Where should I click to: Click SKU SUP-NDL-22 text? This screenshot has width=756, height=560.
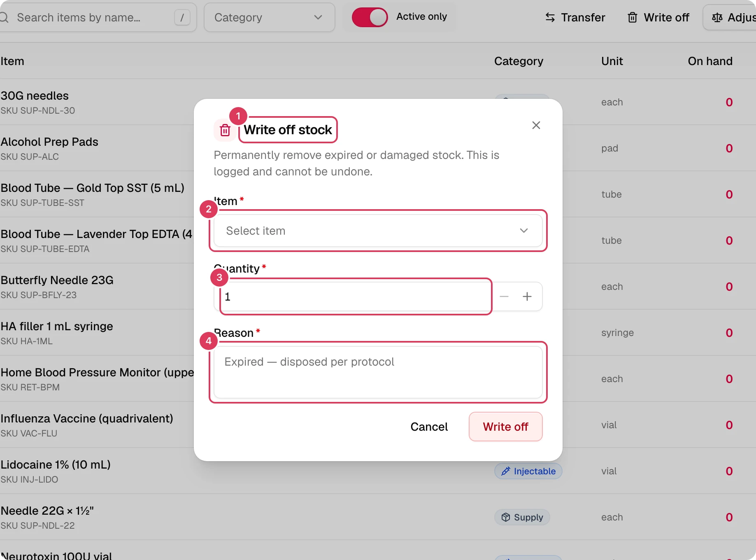37,525
